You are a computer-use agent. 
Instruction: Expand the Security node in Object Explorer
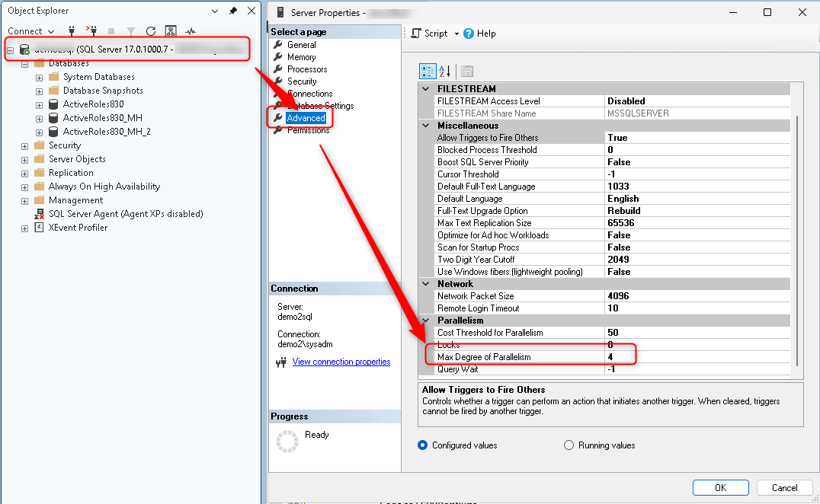[x=24, y=146]
